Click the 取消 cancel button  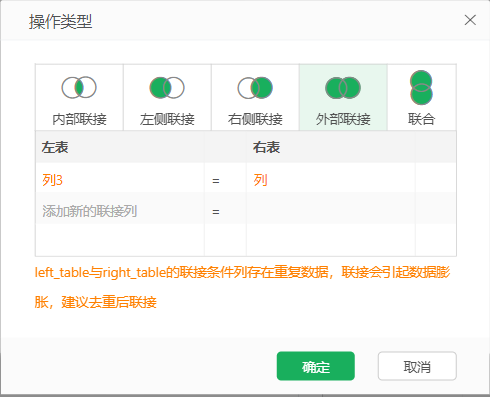(x=417, y=366)
